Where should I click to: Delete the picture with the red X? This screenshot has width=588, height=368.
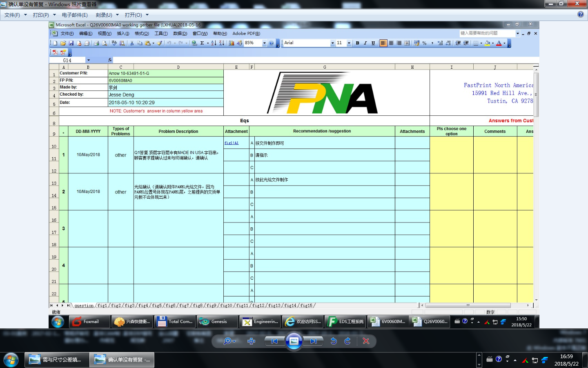(366, 341)
